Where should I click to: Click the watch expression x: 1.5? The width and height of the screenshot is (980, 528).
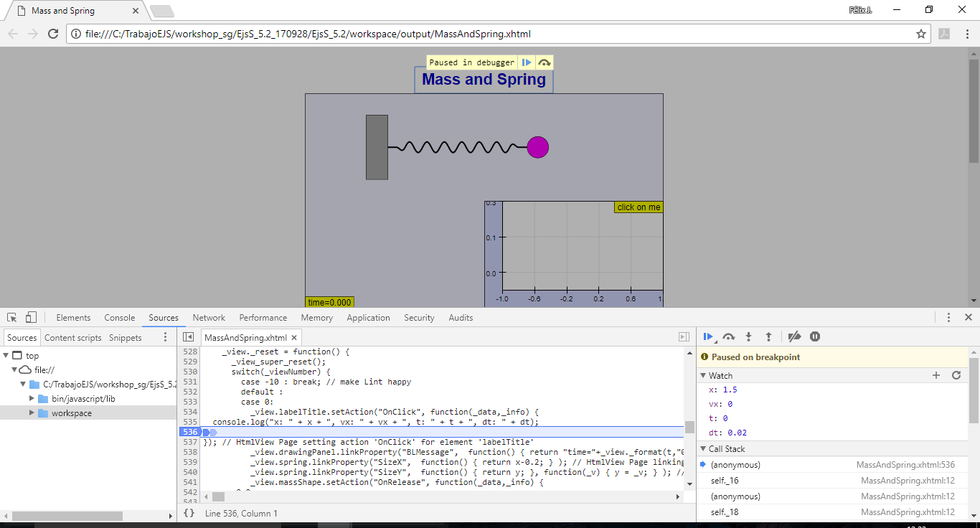722,390
